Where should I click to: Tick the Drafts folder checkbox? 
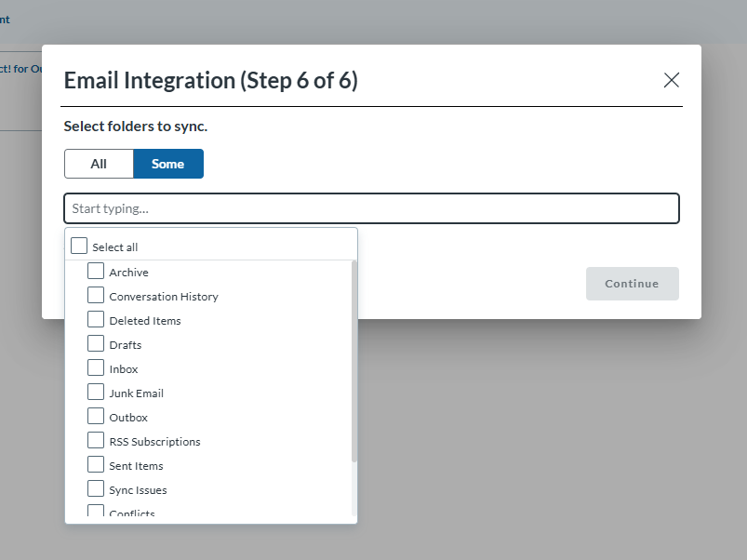tap(96, 344)
